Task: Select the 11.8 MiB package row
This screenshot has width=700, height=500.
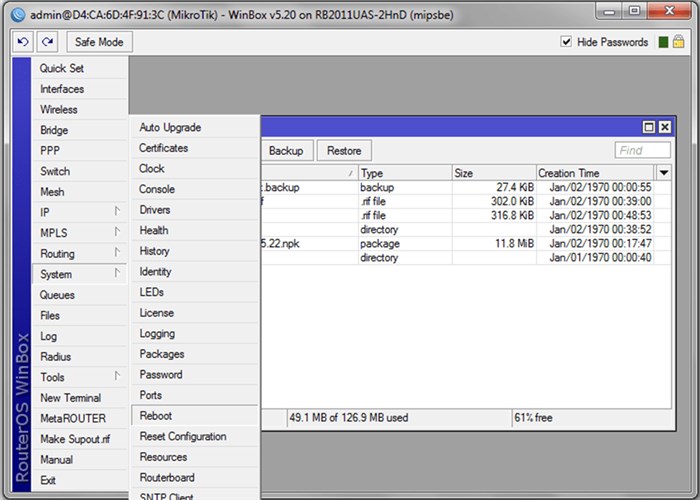Action: [x=466, y=243]
